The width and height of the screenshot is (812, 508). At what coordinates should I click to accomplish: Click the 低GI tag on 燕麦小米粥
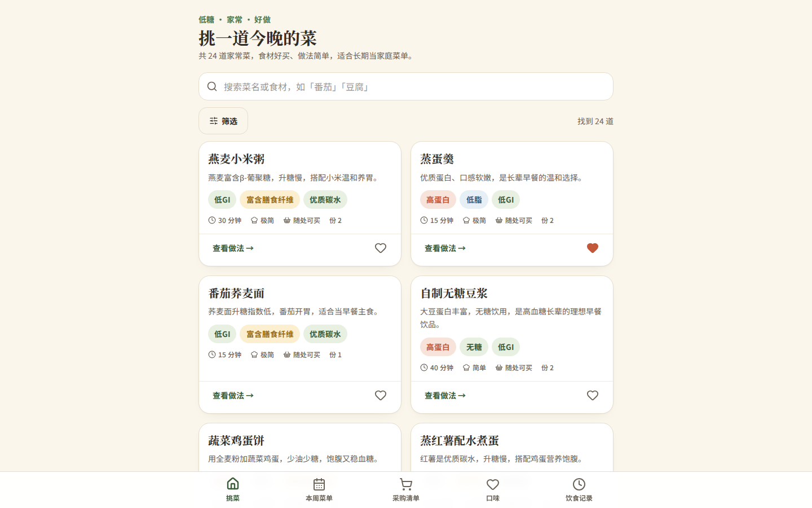pos(222,200)
